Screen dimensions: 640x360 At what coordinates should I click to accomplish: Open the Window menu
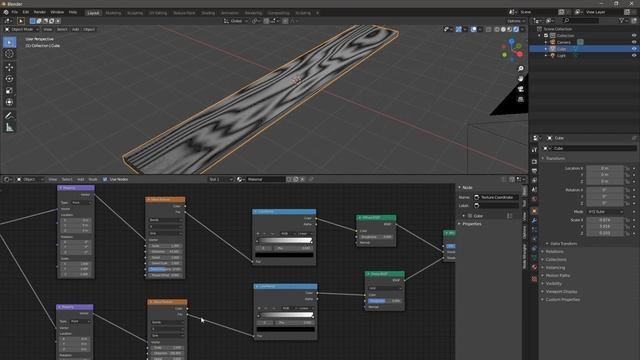[x=57, y=12]
